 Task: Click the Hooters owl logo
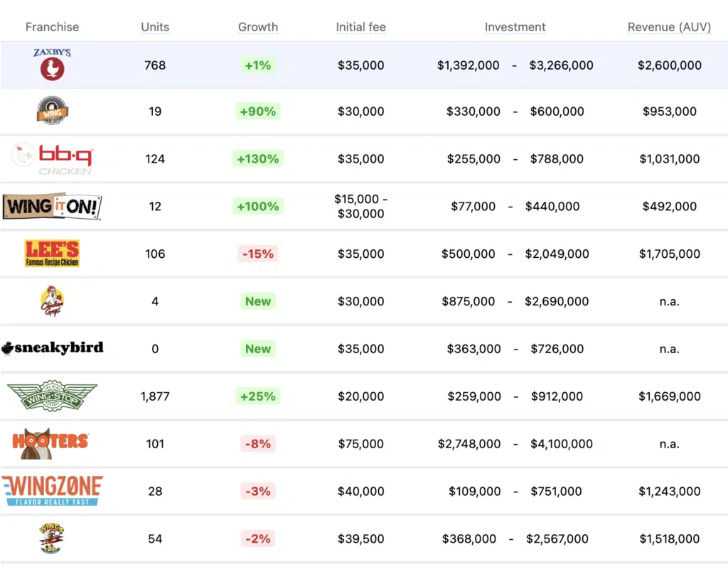pyautogui.click(x=50, y=443)
